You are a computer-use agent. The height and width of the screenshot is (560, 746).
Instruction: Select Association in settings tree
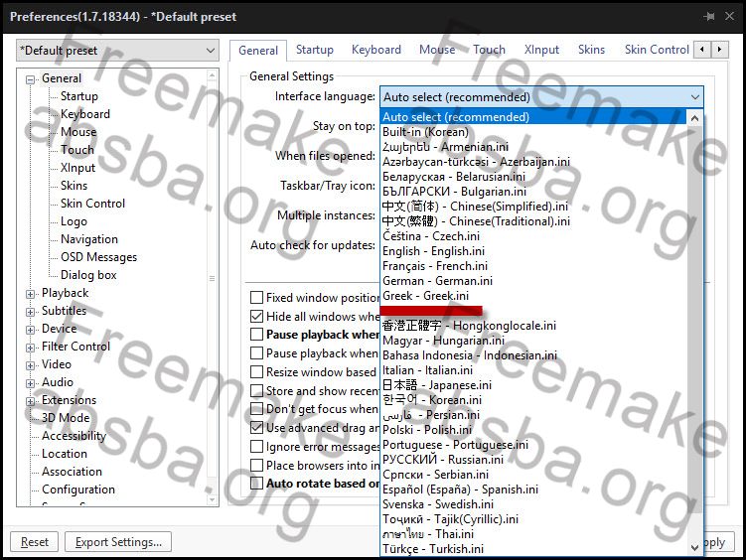[x=72, y=472]
